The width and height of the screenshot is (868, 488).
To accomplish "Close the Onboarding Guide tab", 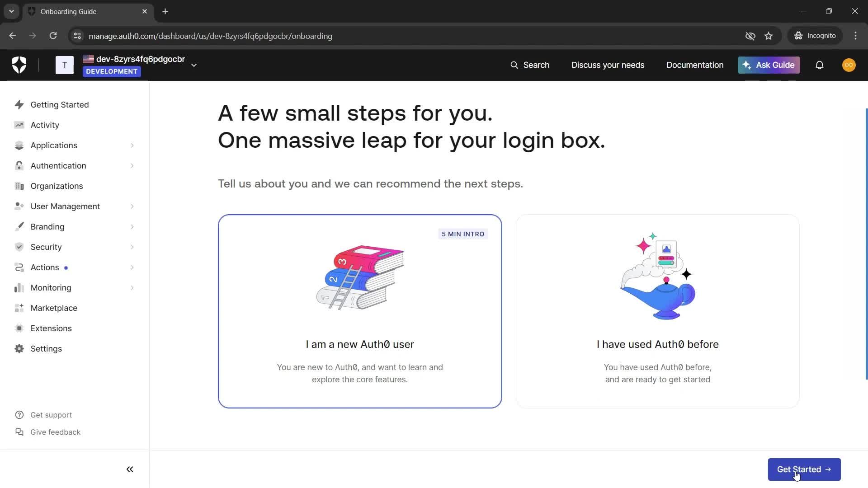I will [x=145, y=11].
